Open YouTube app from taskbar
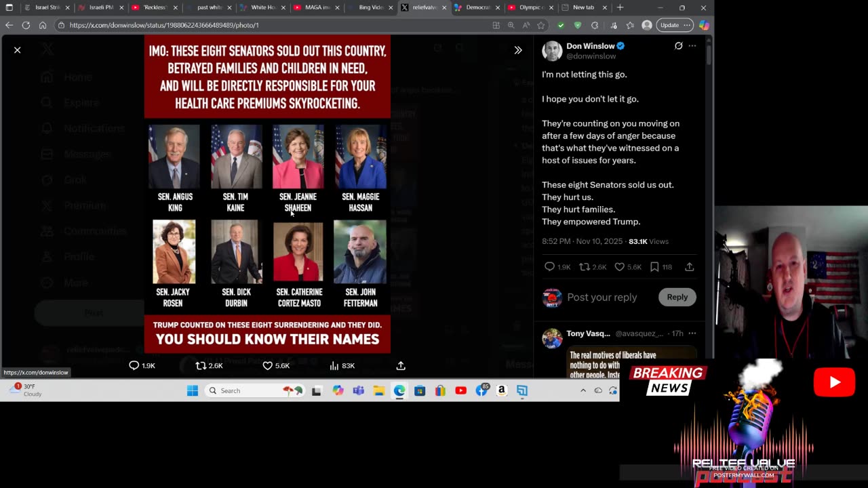The height and width of the screenshot is (488, 868). [461, 390]
